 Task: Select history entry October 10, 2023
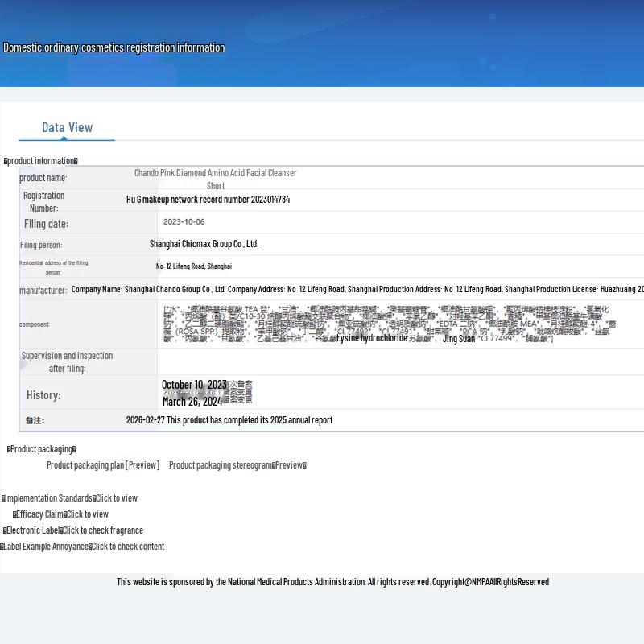click(194, 385)
